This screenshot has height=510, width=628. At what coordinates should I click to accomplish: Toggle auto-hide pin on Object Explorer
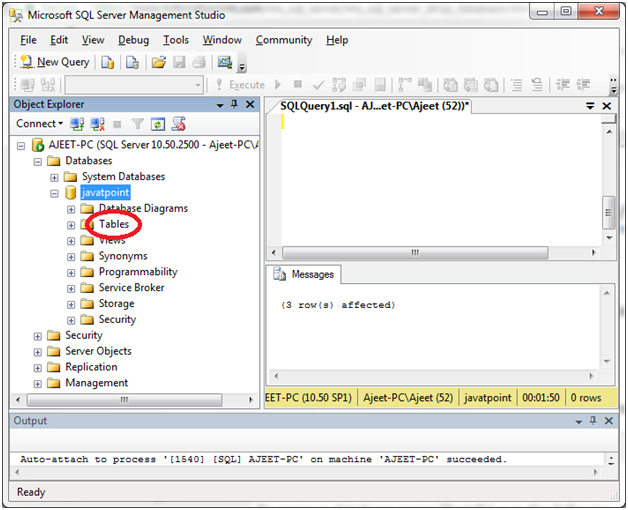(x=235, y=105)
